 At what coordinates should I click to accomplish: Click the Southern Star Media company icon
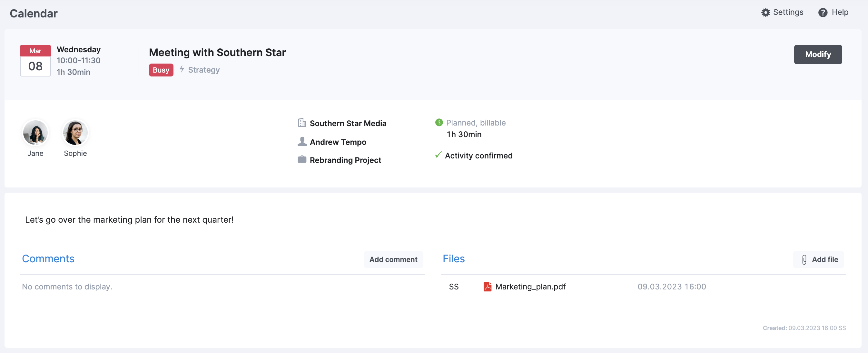[301, 123]
